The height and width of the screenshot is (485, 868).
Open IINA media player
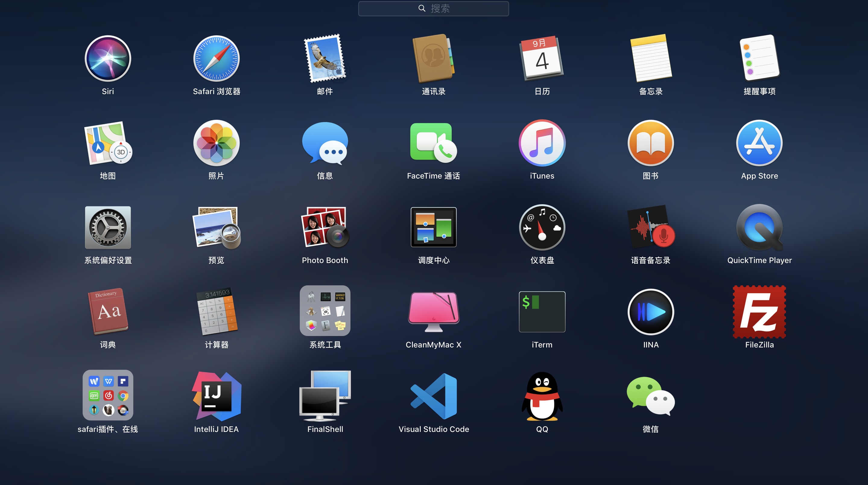pos(651,312)
